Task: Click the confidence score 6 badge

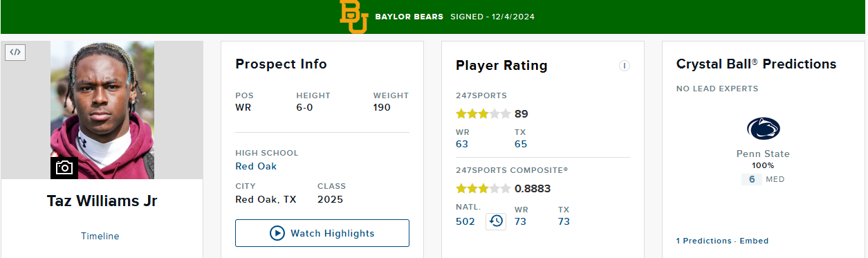Action: click(x=752, y=179)
